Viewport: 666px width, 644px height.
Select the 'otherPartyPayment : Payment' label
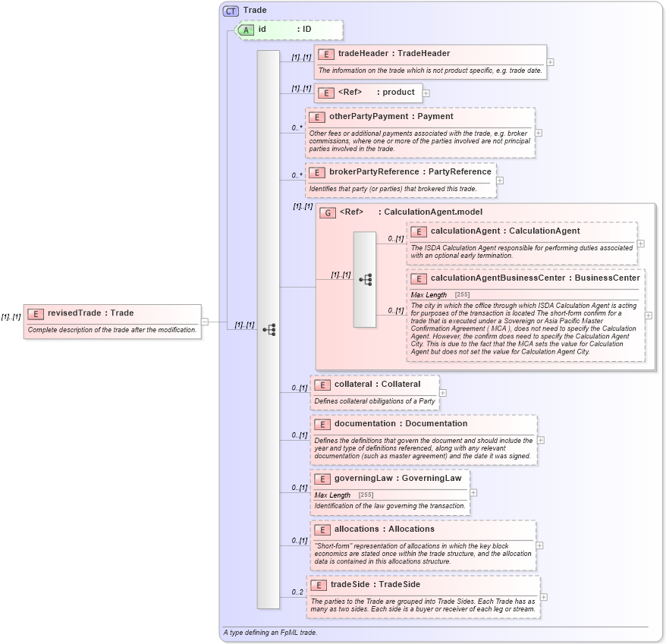click(x=391, y=116)
